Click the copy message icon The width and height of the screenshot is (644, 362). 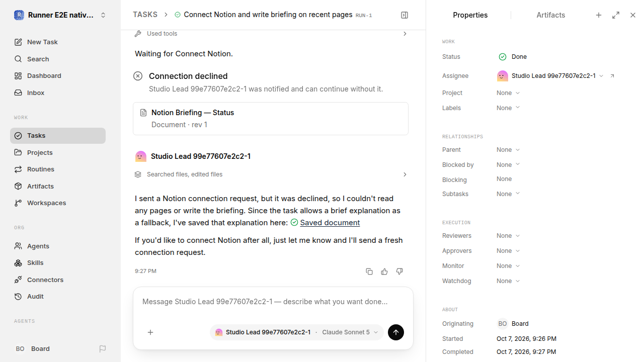[369, 271]
